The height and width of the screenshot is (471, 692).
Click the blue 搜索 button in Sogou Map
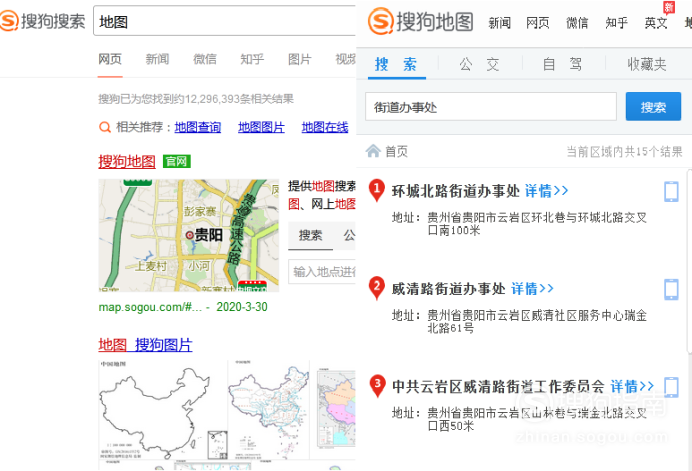653,106
